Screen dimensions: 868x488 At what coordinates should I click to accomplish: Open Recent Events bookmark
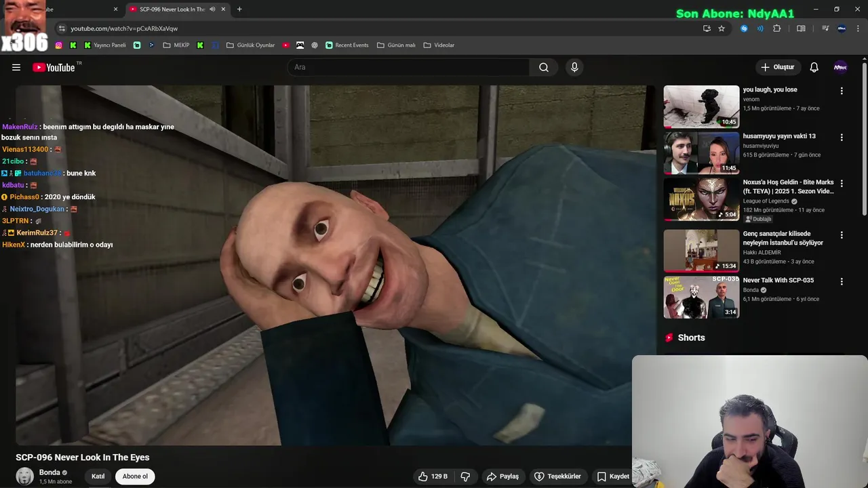tap(347, 45)
